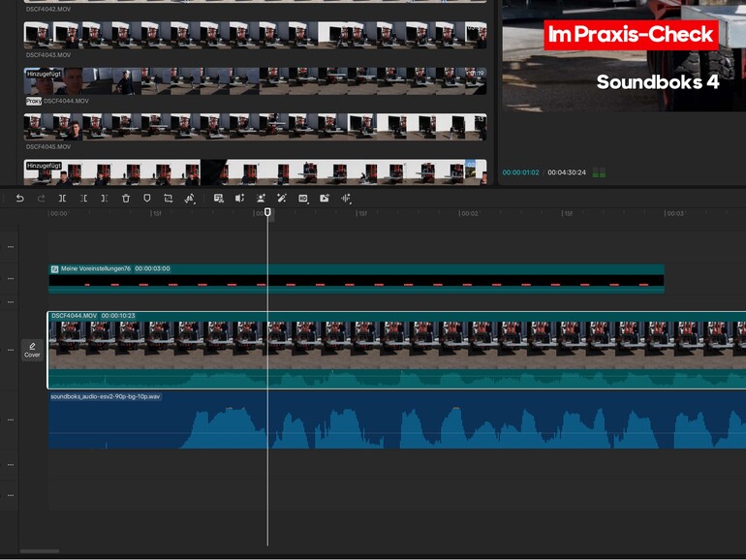Open the caption recognition tool icon
746x560 pixels.
[219, 199]
